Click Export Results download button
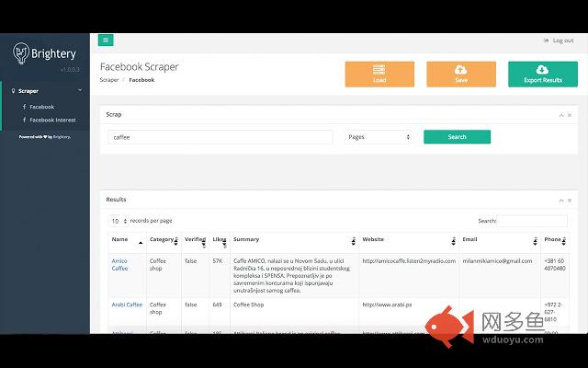588x368 pixels. click(x=543, y=75)
